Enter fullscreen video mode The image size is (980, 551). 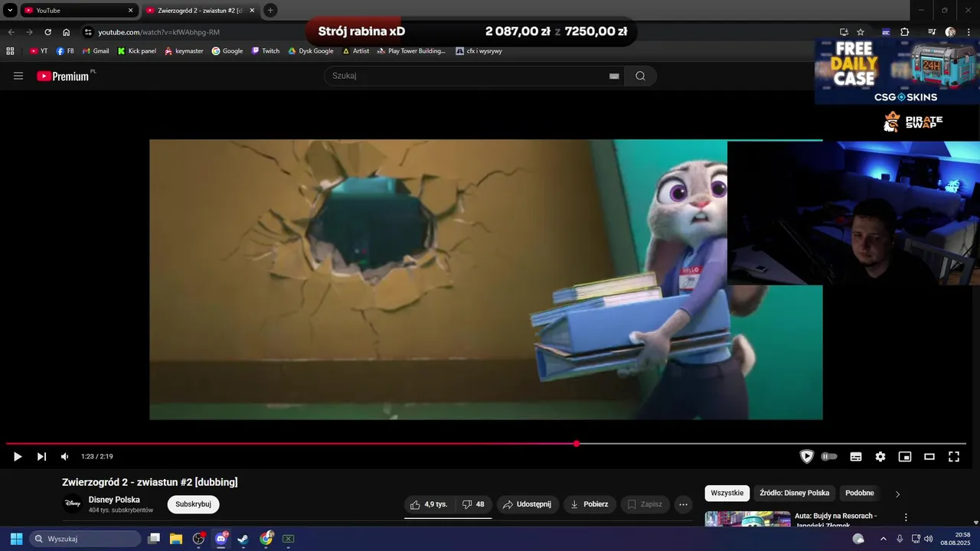click(x=954, y=457)
